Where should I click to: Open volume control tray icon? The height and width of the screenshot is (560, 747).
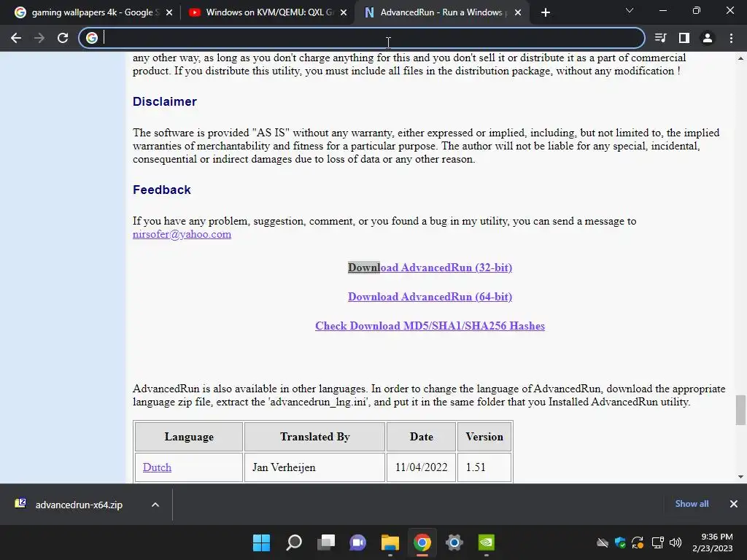coord(675,542)
